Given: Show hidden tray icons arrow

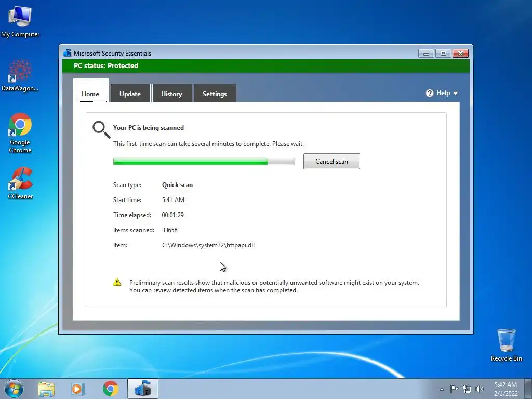Looking at the screenshot, I should click(x=442, y=389).
